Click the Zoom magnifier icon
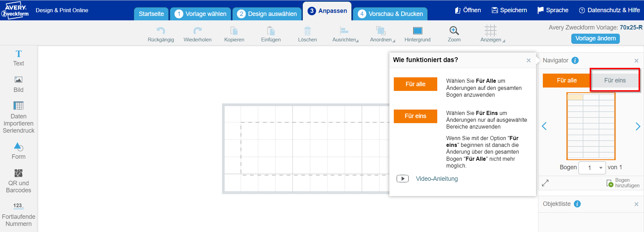 click(454, 31)
